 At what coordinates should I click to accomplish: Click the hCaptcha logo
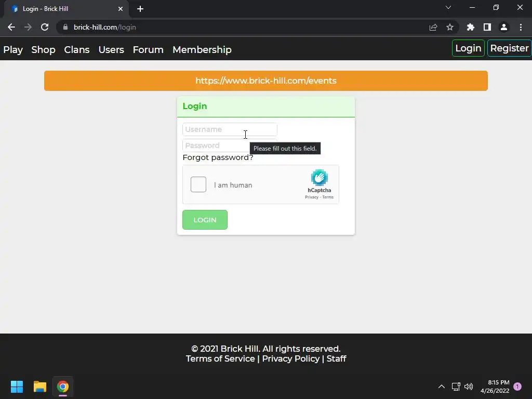pos(320,178)
